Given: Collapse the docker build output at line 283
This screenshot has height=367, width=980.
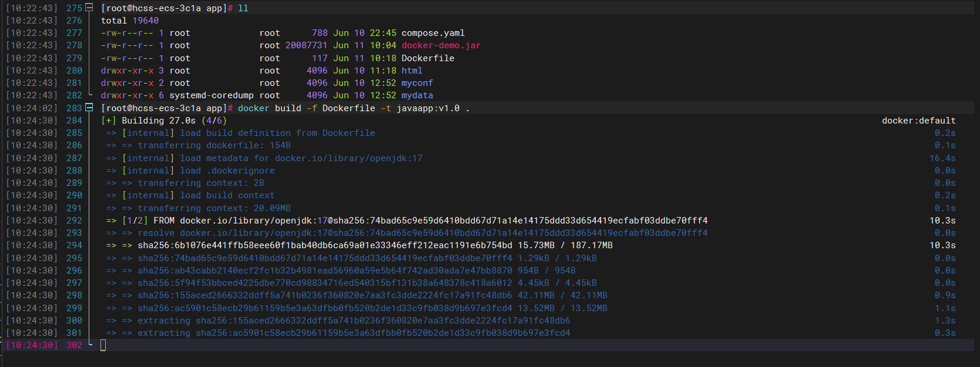Looking at the screenshot, I should click(x=89, y=108).
